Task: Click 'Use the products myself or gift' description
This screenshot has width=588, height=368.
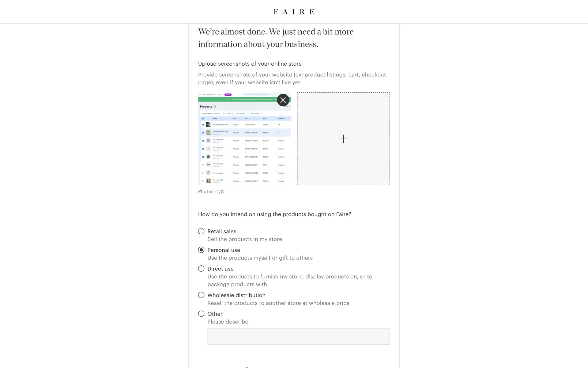Action: [260, 258]
